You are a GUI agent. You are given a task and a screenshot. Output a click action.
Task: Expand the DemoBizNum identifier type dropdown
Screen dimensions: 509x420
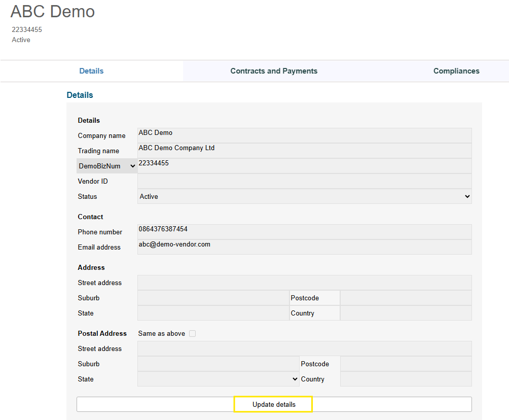coord(107,166)
